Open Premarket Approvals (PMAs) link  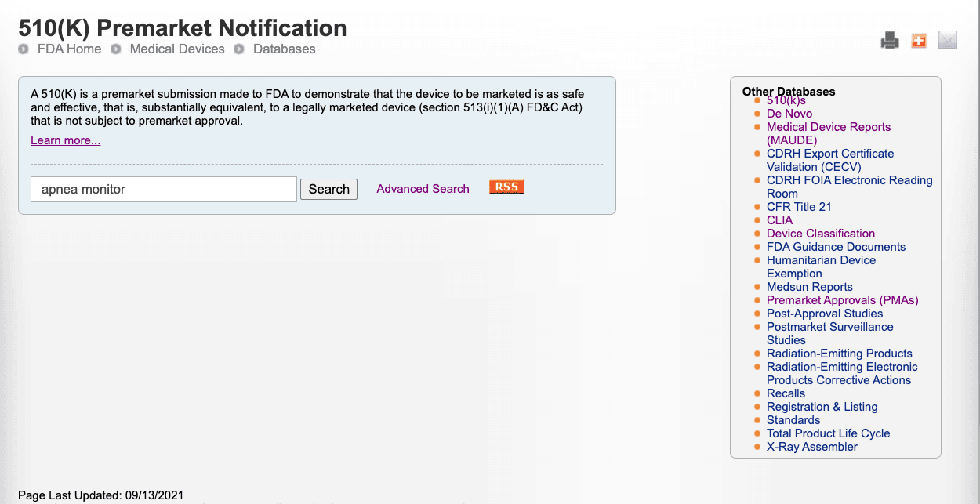pos(842,300)
